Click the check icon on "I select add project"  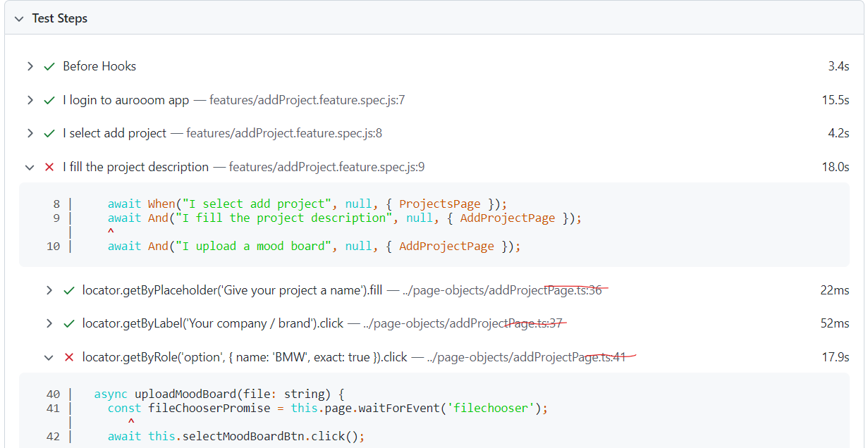[49, 133]
